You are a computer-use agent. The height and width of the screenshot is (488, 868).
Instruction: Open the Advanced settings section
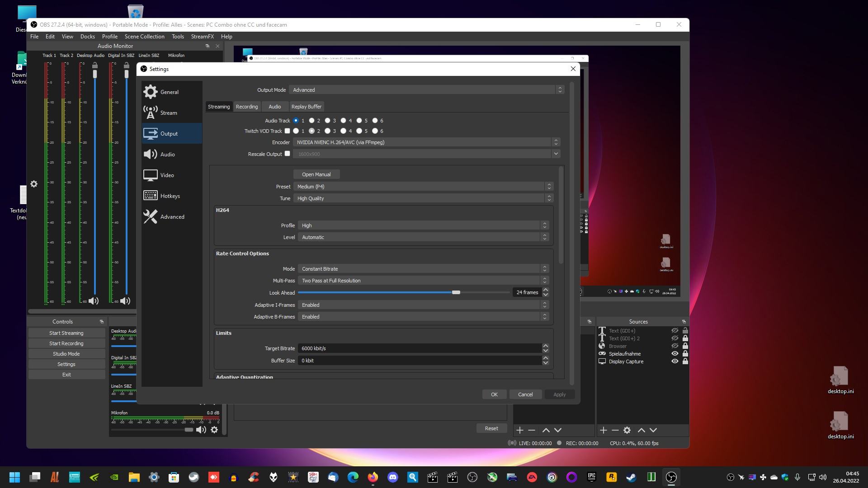172,217
